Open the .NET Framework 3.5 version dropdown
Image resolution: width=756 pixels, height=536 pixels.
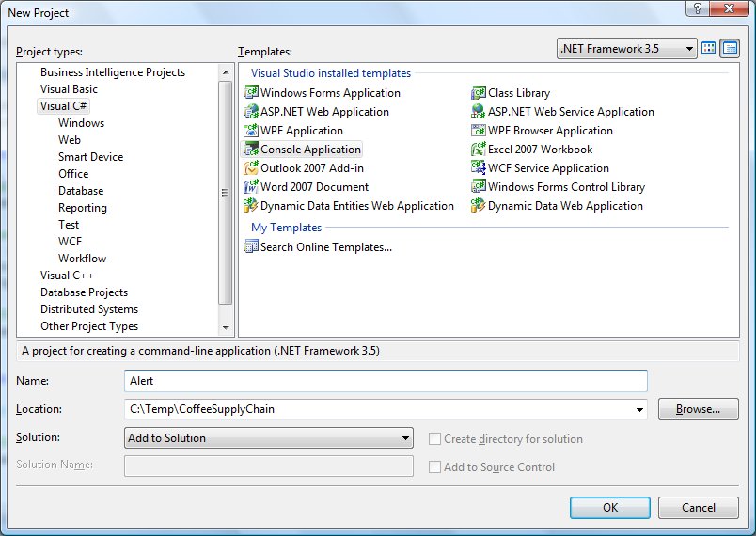[626, 49]
